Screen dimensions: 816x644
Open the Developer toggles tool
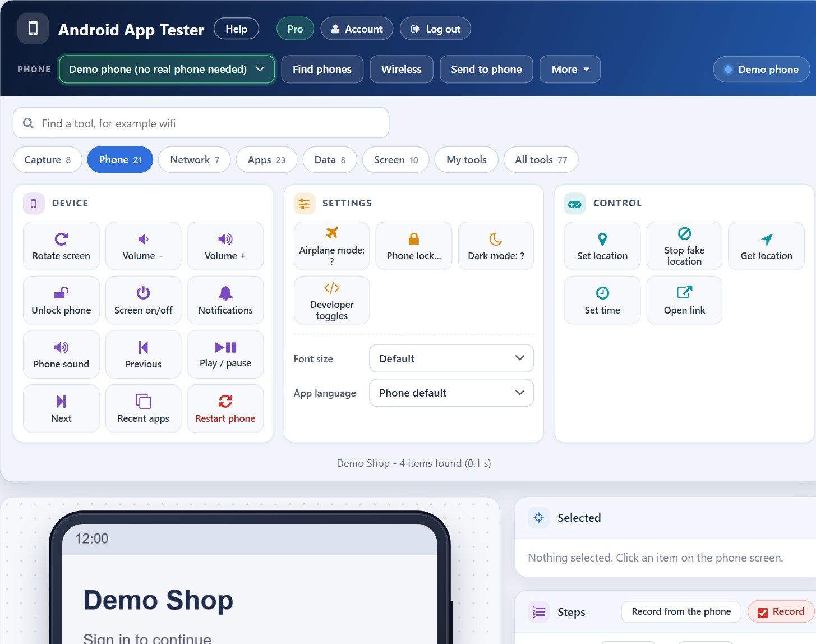coord(331,300)
